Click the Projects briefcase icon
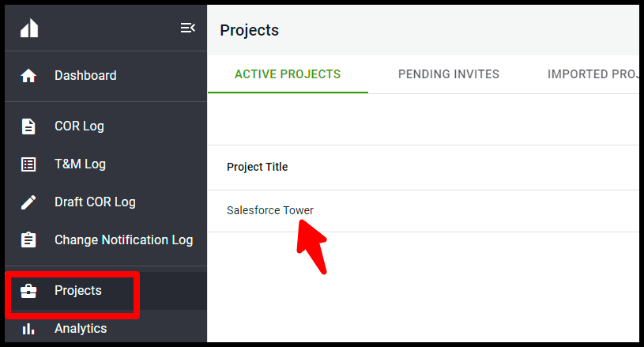 tap(28, 291)
